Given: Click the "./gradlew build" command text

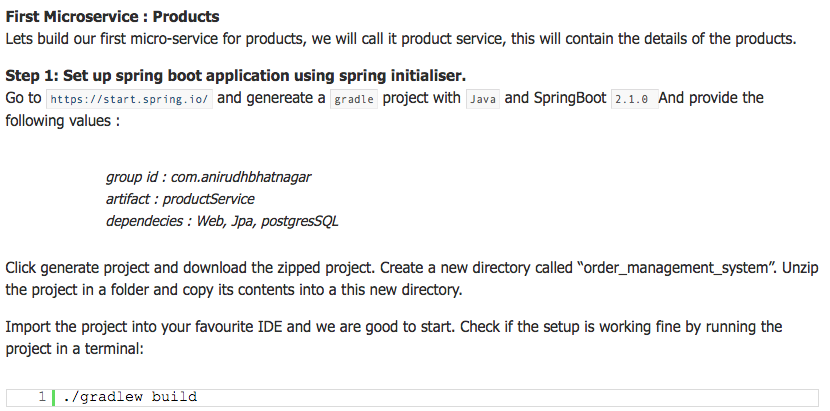Looking at the screenshot, I should 130,397.
